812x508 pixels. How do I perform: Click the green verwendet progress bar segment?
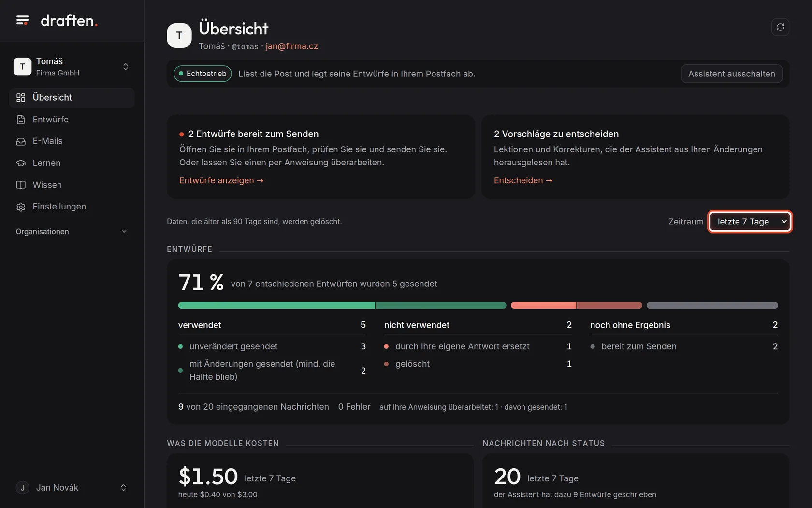(x=342, y=305)
